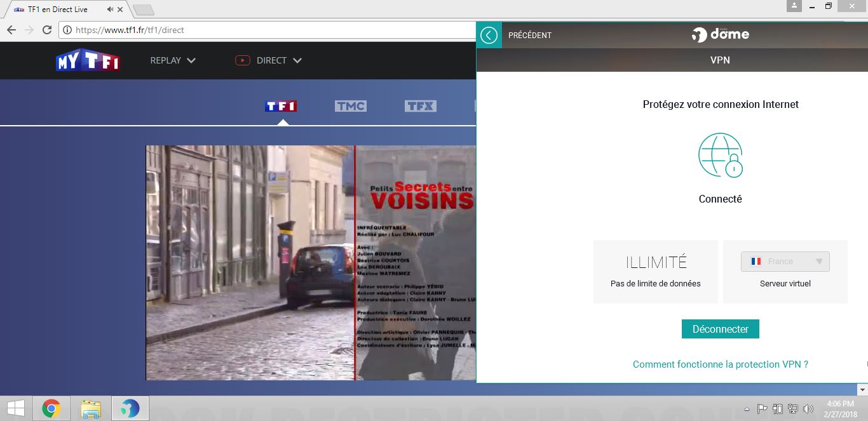Click the Chrome forward arrow
The height and width of the screenshot is (421, 868).
pos(29,30)
